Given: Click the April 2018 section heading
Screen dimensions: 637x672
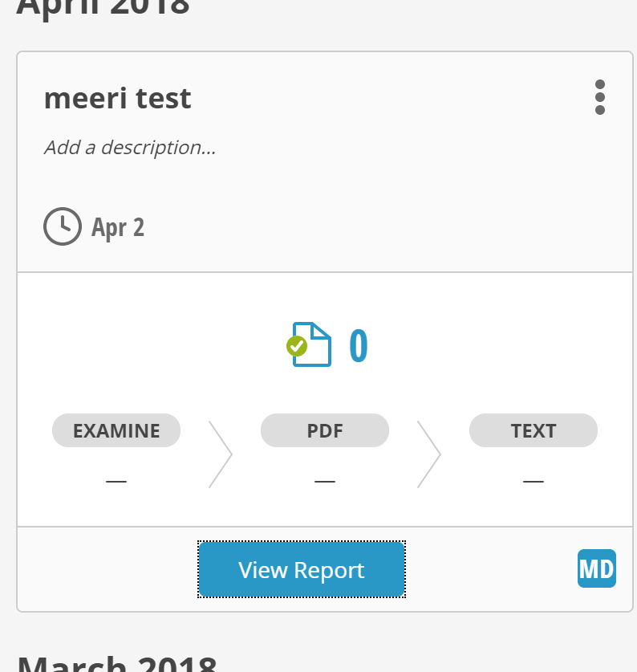Looking at the screenshot, I should point(103,8).
